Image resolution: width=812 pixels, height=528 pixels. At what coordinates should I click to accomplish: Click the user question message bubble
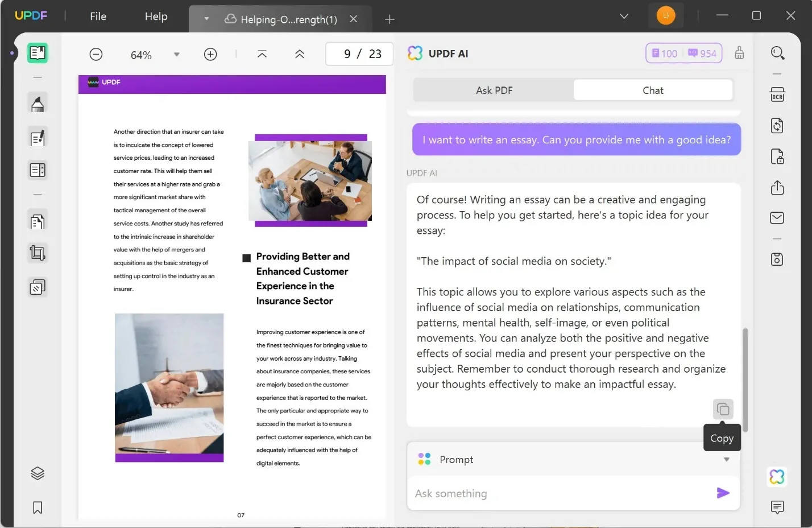[x=577, y=139]
